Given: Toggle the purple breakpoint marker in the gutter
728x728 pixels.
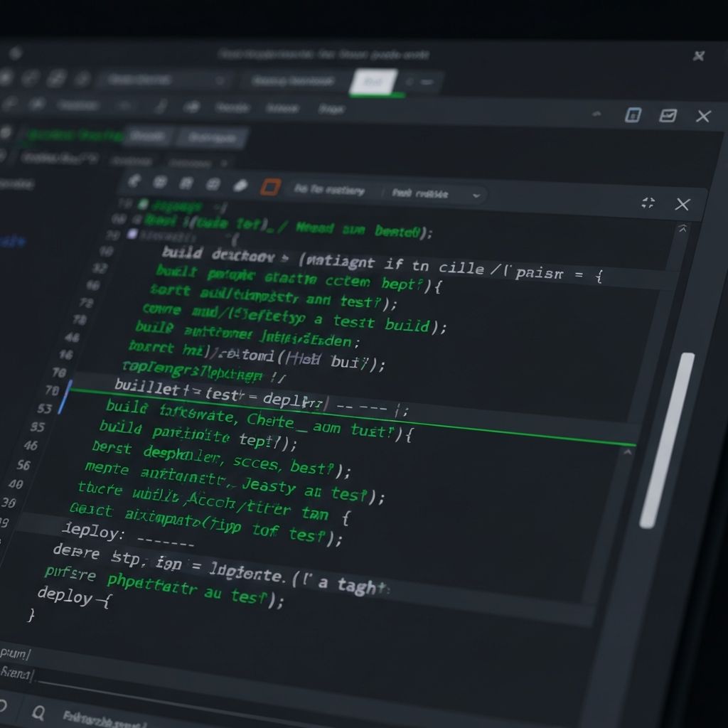Looking at the screenshot, I should (132, 233).
